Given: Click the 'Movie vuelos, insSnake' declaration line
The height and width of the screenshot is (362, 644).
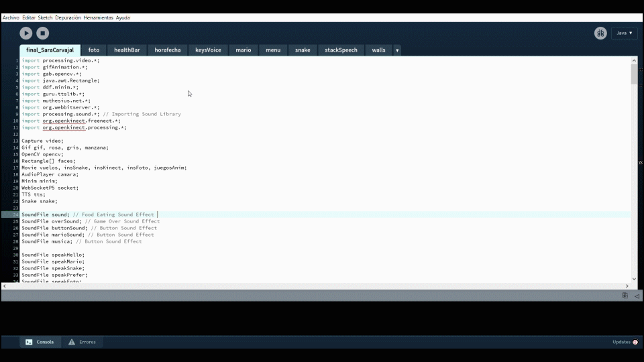Looking at the screenshot, I should (x=105, y=168).
